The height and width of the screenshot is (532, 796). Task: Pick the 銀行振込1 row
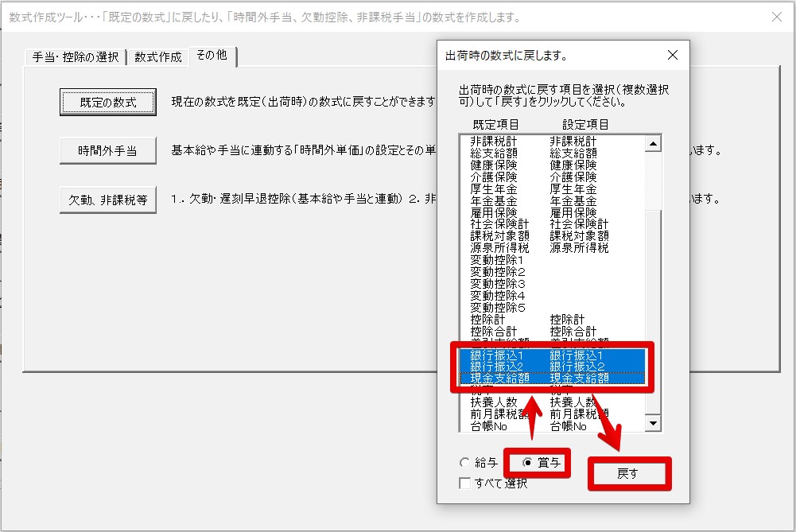(541, 355)
